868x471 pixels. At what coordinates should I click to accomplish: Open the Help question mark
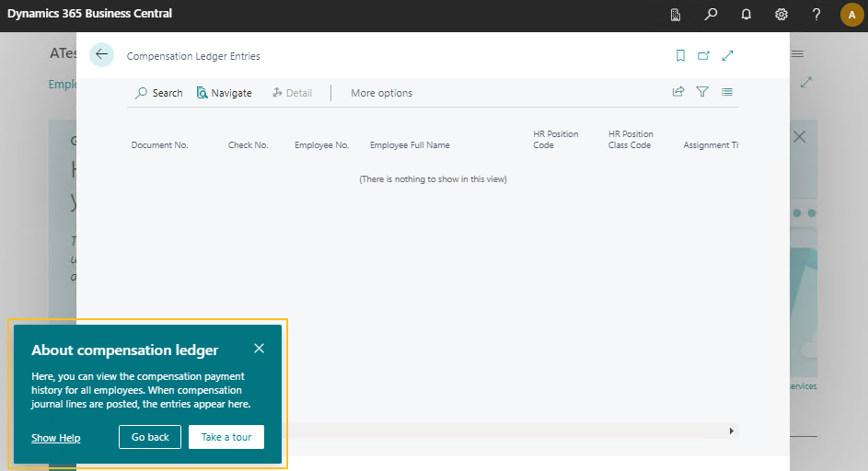pyautogui.click(x=816, y=15)
